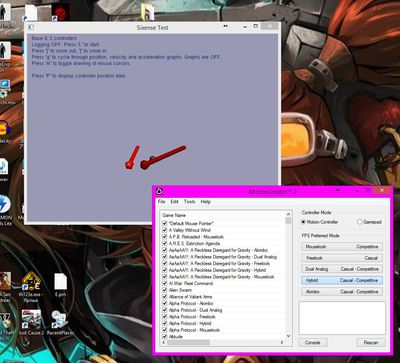400x363 pixels.
Task: Click the horizontal scrollbar left arrow
Action: [163, 342]
